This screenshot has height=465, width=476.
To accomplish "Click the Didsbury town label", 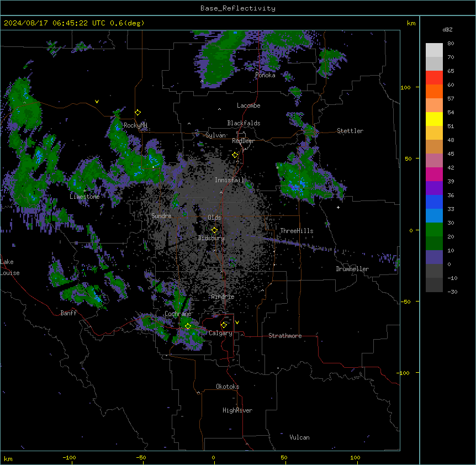I will (x=211, y=238).
